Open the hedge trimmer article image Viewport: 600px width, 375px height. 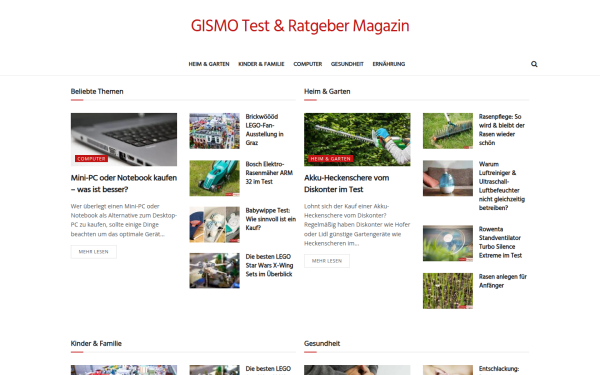tap(357, 139)
